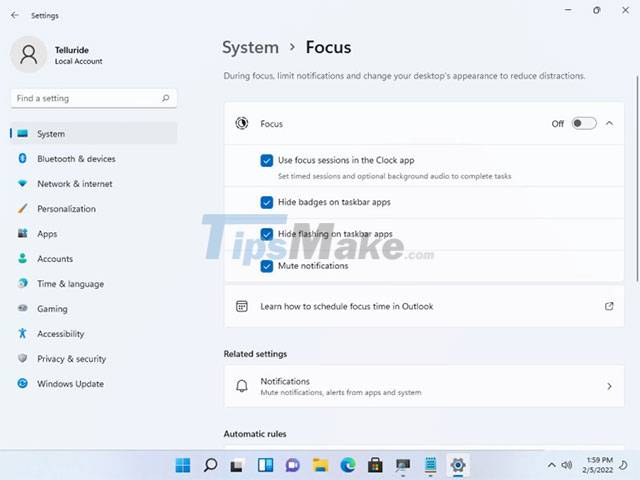Open Privacy & security settings

(x=94, y=359)
